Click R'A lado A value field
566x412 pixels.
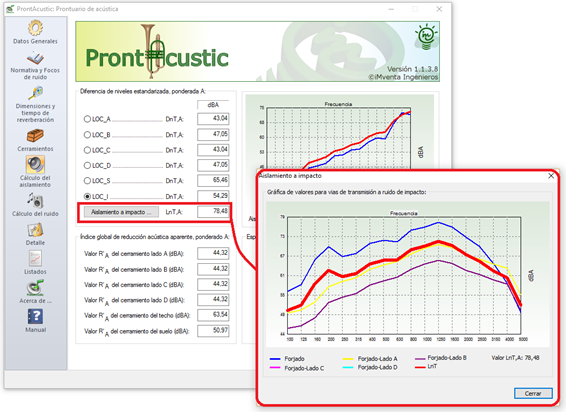[213, 253]
